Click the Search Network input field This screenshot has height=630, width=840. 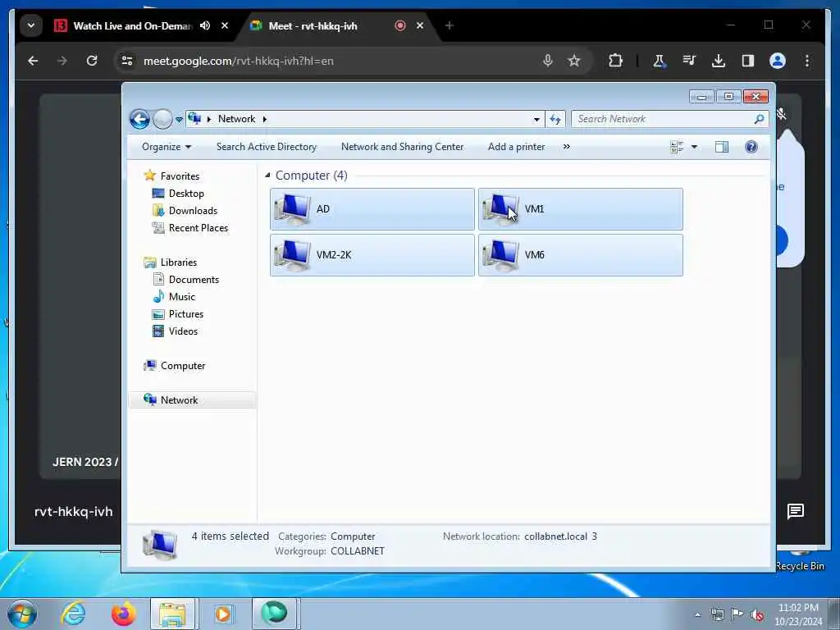(663, 119)
